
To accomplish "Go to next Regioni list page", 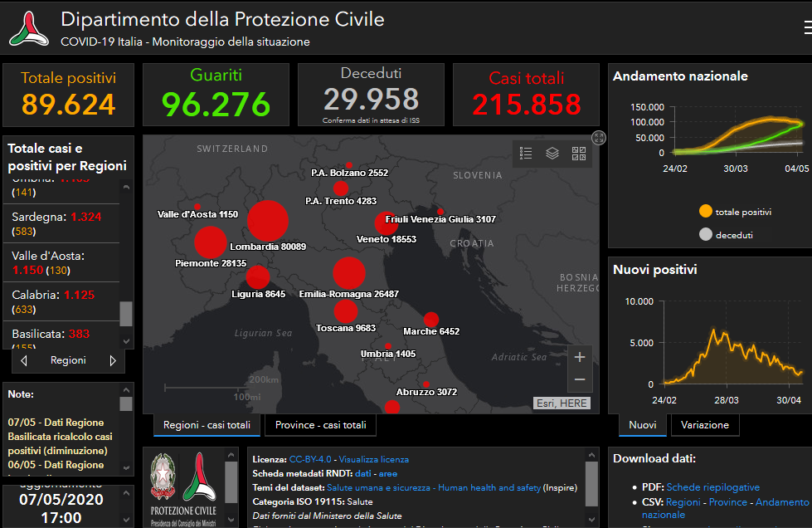I will 113,361.
